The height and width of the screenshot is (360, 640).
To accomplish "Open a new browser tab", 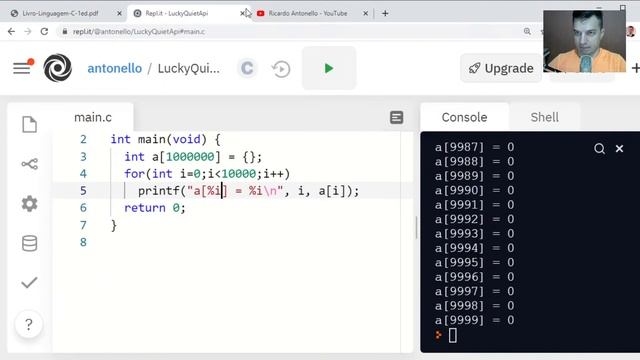I will pos(385,13).
